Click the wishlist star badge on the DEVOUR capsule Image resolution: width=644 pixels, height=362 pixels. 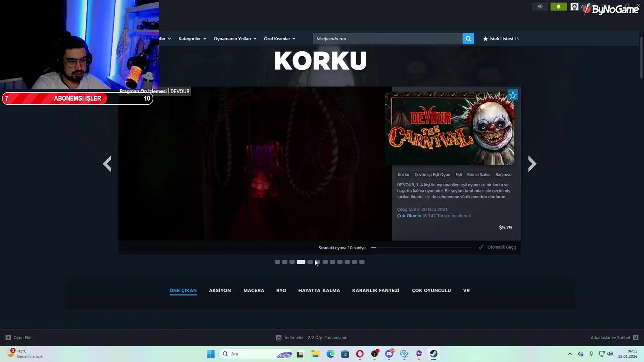513,95
